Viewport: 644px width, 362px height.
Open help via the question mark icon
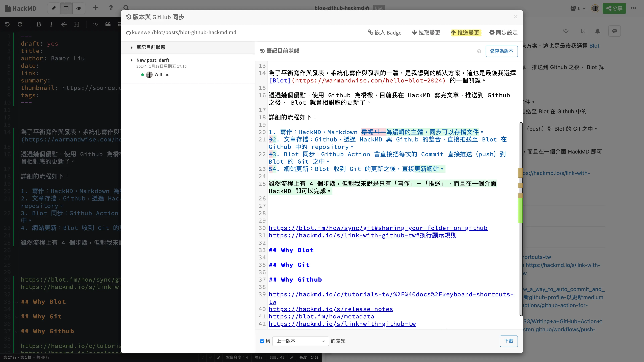coord(111,8)
